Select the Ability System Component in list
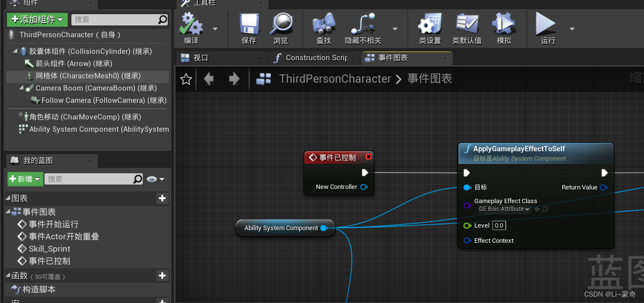Image resolution: width=644 pixels, height=303 pixels. pos(99,129)
